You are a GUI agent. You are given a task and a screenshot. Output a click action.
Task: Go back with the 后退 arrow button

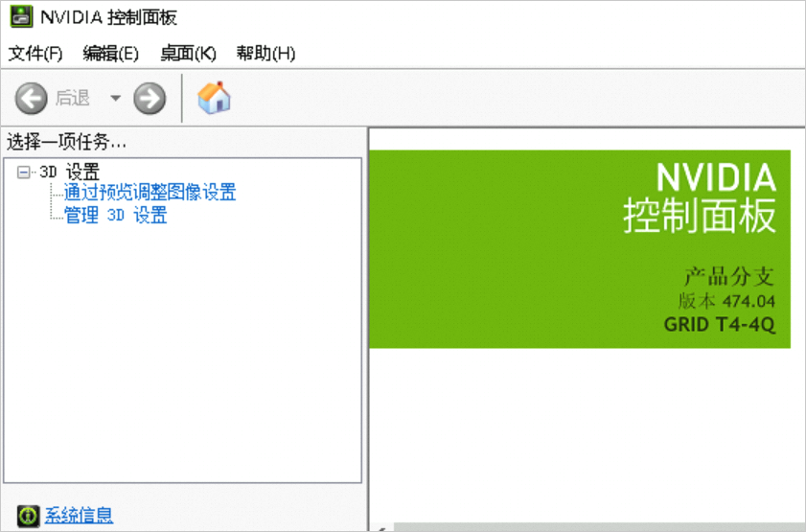[x=32, y=98]
